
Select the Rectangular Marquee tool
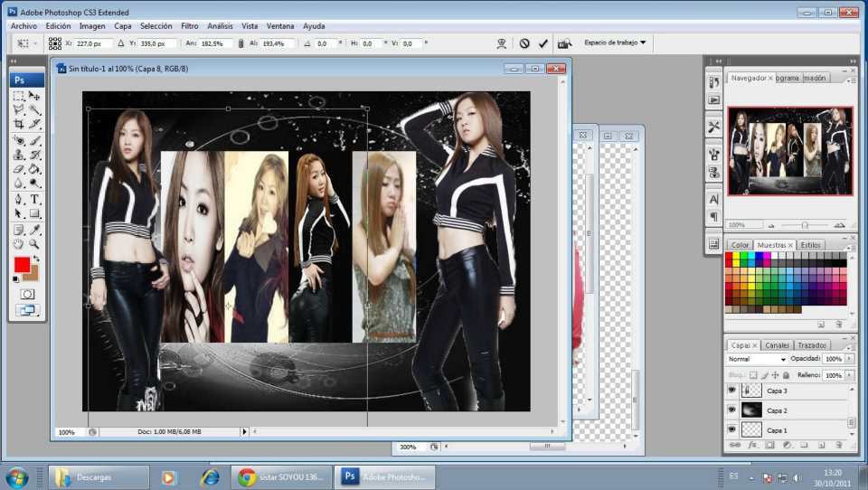coord(19,96)
